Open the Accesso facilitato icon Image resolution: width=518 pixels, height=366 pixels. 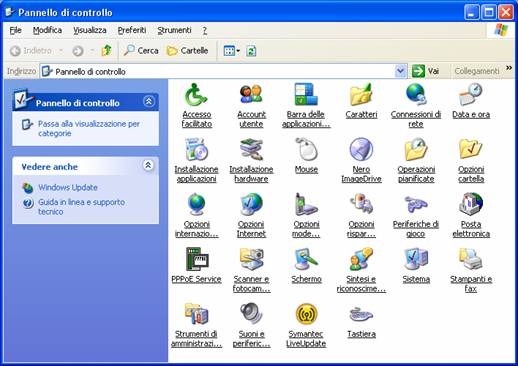tap(196, 94)
